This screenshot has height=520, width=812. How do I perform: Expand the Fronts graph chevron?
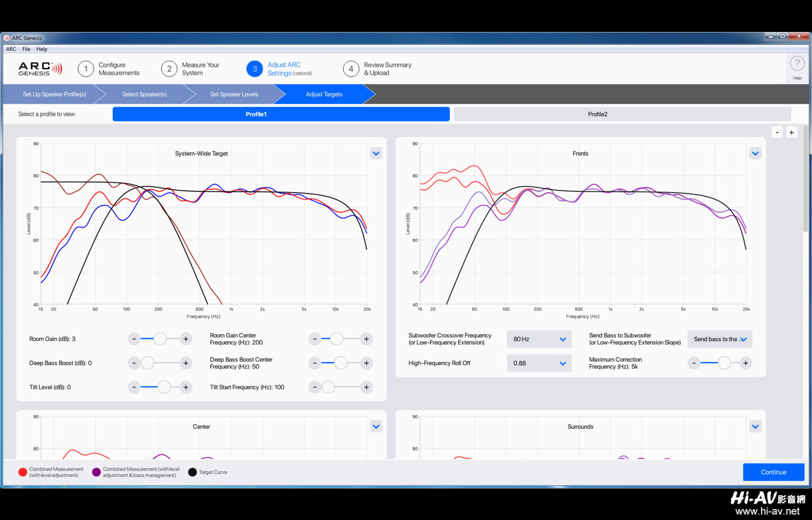(755, 153)
